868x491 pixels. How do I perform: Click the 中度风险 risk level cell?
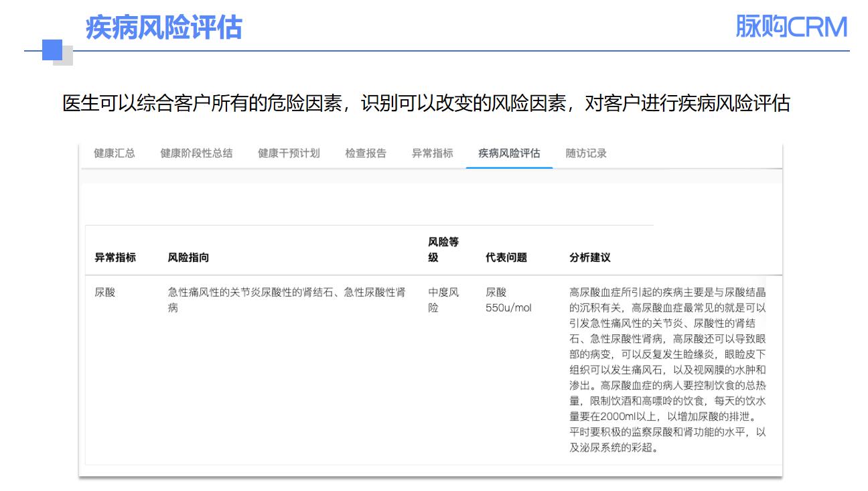[x=443, y=300]
